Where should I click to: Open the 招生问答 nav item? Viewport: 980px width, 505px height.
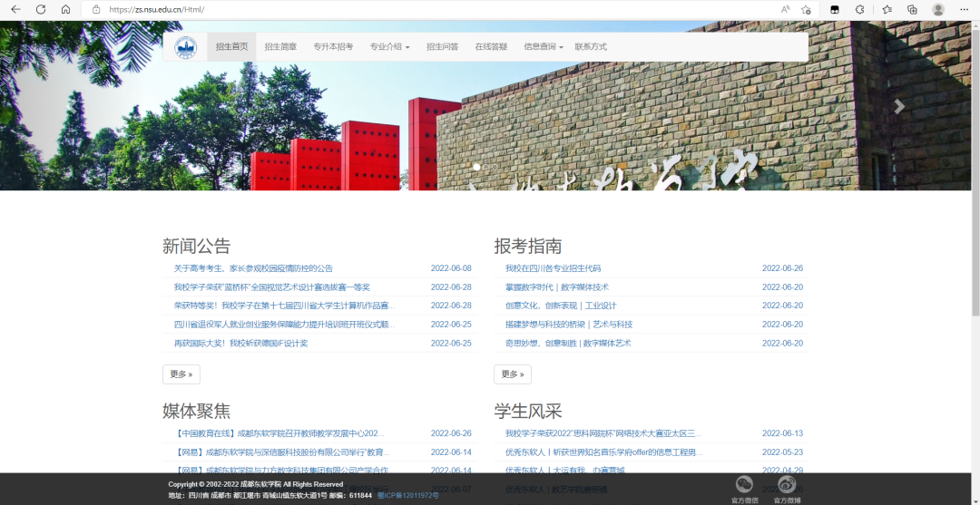443,47
